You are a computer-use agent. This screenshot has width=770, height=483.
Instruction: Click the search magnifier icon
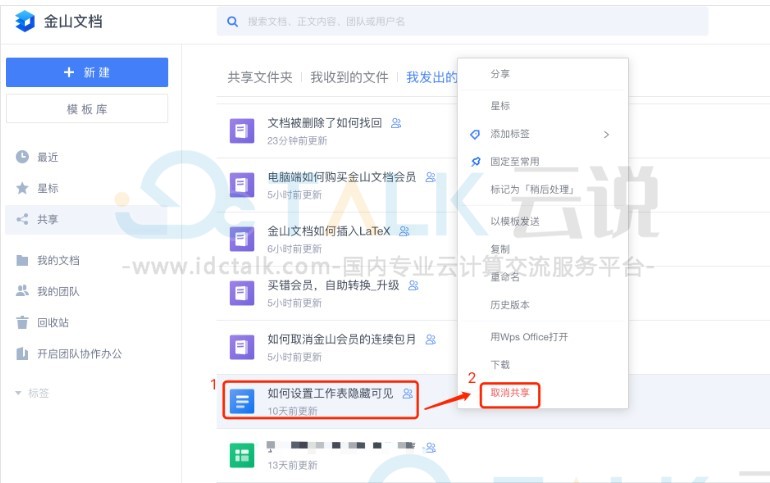click(232, 22)
